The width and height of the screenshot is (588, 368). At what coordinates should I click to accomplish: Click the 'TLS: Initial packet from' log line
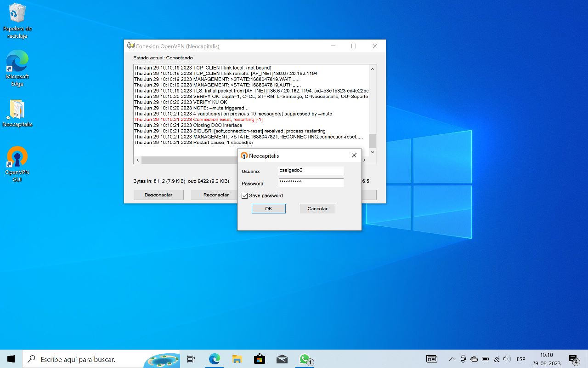(x=251, y=91)
